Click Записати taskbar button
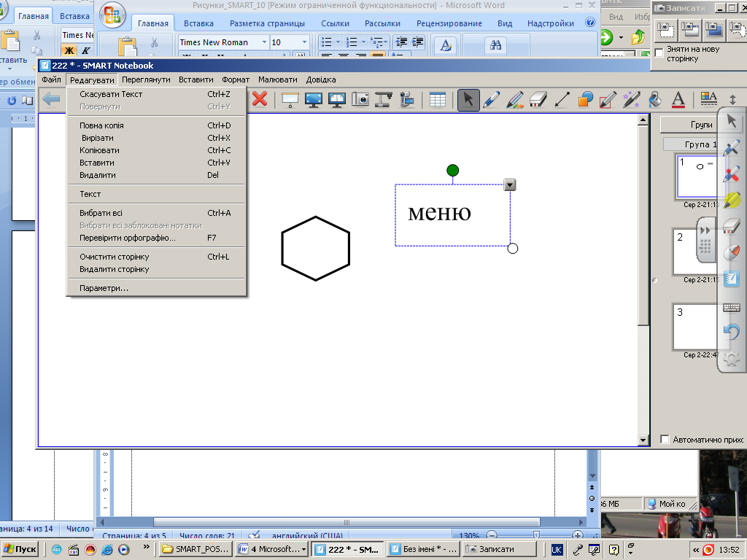Viewport: 747px width, 560px height. (499, 549)
